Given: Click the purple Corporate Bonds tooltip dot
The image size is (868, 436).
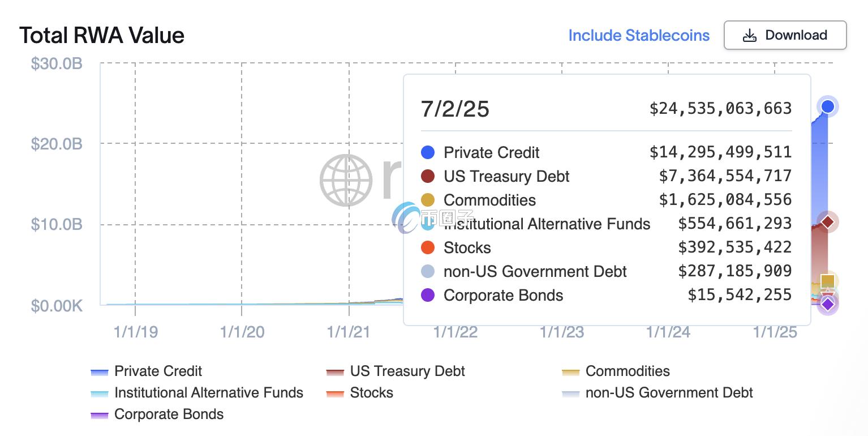Looking at the screenshot, I should 428,295.
